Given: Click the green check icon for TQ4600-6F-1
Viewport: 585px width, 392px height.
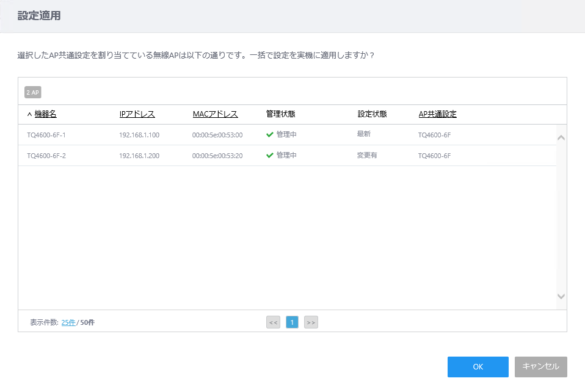Looking at the screenshot, I should click(x=270, y=135).
